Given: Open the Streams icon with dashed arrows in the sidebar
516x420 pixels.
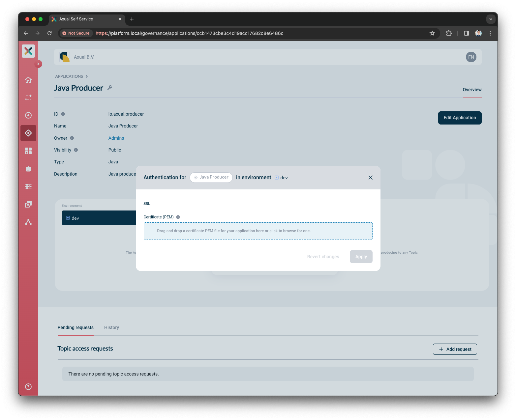Looking at the screenshot, I should [x=28, y=98].
